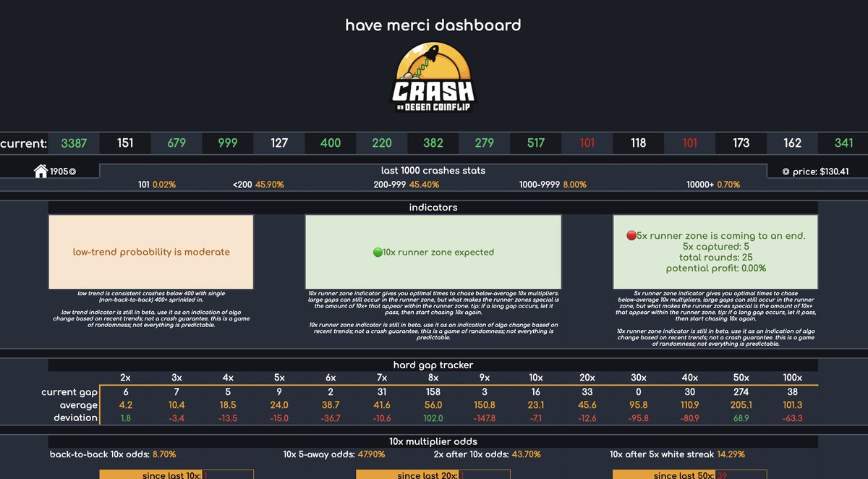Click the 5x captured: 5 line

point(715,247)
